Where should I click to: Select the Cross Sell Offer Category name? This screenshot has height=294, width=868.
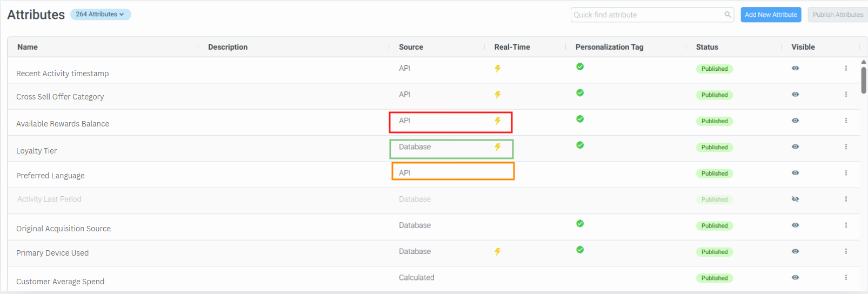[60, 97]
